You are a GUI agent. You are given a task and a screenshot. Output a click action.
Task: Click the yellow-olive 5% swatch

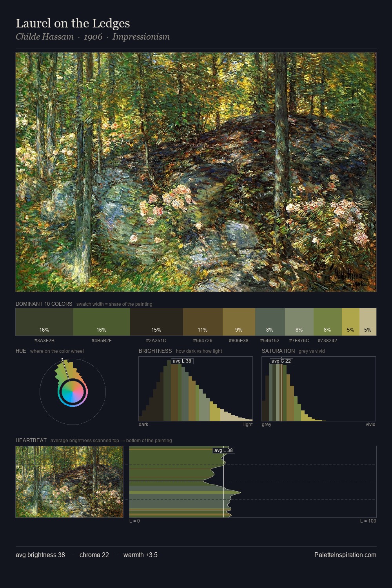click(x=350, y=322)
